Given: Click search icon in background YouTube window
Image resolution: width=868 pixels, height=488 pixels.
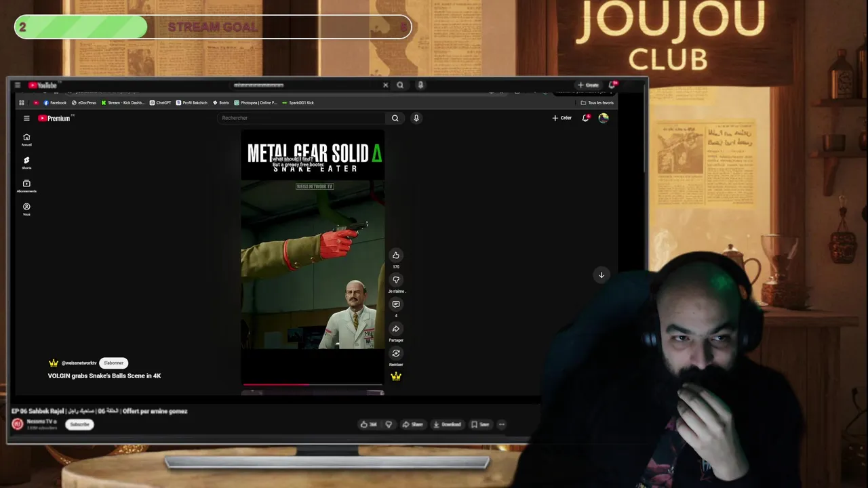Looking at the screenshot, I should coord(400,85).
